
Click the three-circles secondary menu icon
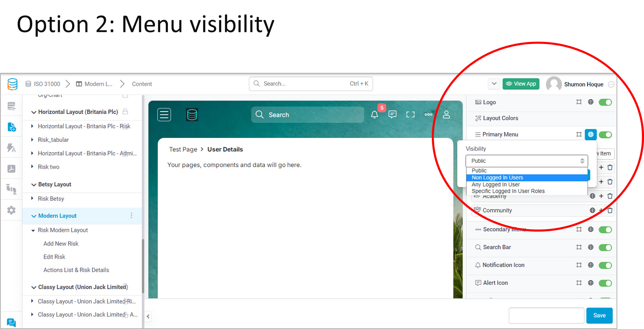[429, 114]
